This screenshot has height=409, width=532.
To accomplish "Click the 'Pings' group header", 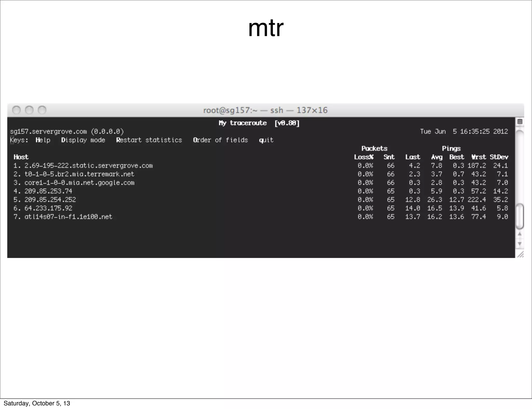I will coord(451,148).
